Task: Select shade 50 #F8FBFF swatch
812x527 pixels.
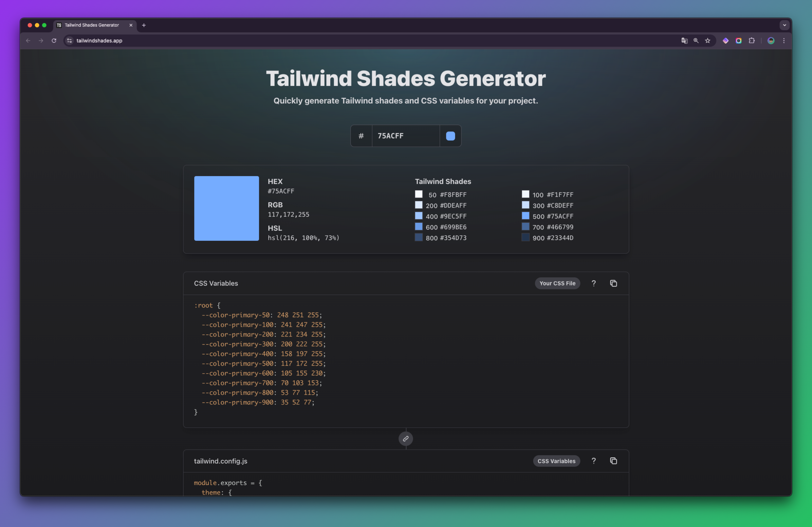Action: coord(419,194)
